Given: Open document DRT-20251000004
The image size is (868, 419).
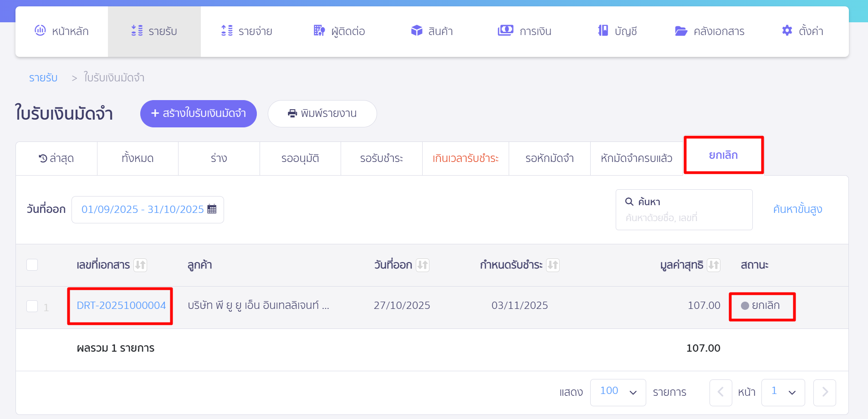Looking at the screenshot, I should pyautogui.click(x=120, y=306).
